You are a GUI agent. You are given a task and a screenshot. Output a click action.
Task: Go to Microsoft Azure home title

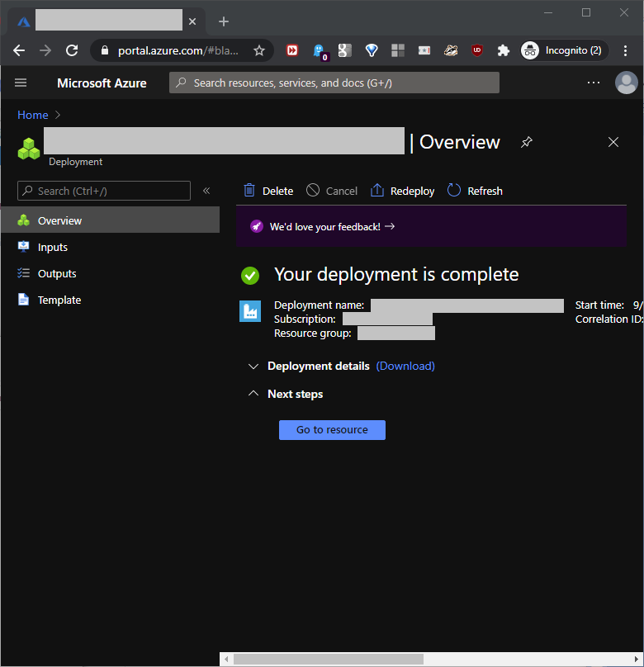pos(102,83)
